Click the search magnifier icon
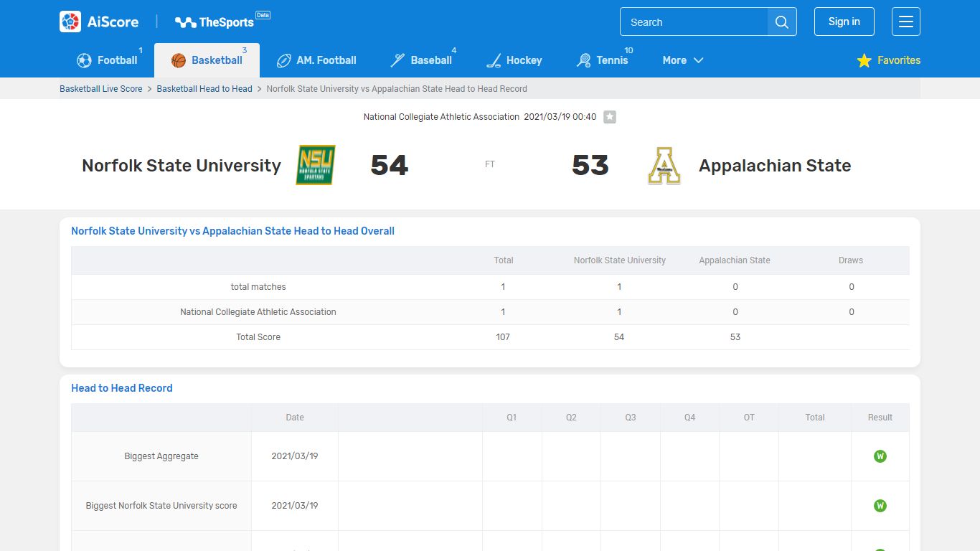Screen dimensions: 980x551 (782, 22)
